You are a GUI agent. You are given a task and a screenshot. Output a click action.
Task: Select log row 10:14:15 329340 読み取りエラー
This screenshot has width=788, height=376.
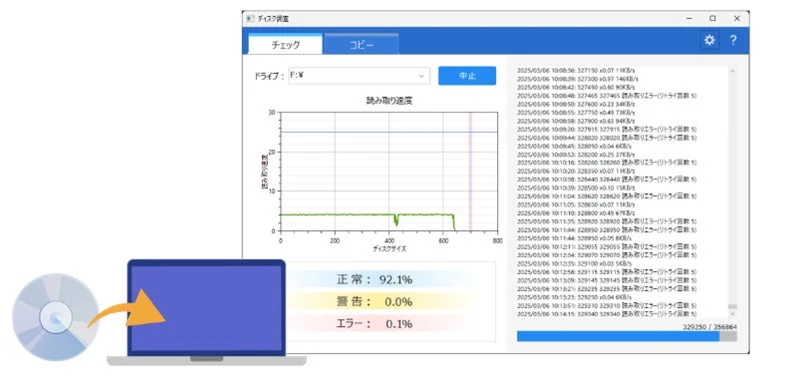point(607,314)
